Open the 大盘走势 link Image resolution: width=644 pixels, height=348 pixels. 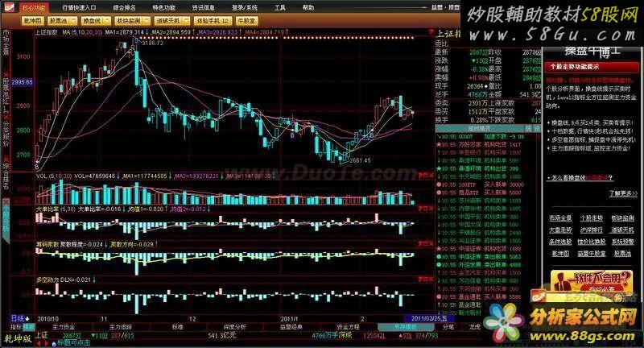[560, 230]
